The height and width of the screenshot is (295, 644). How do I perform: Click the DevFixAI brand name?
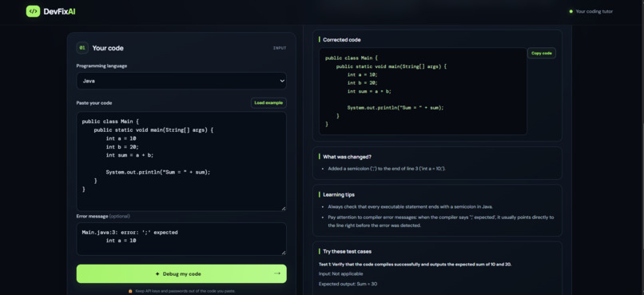[59, 11]
